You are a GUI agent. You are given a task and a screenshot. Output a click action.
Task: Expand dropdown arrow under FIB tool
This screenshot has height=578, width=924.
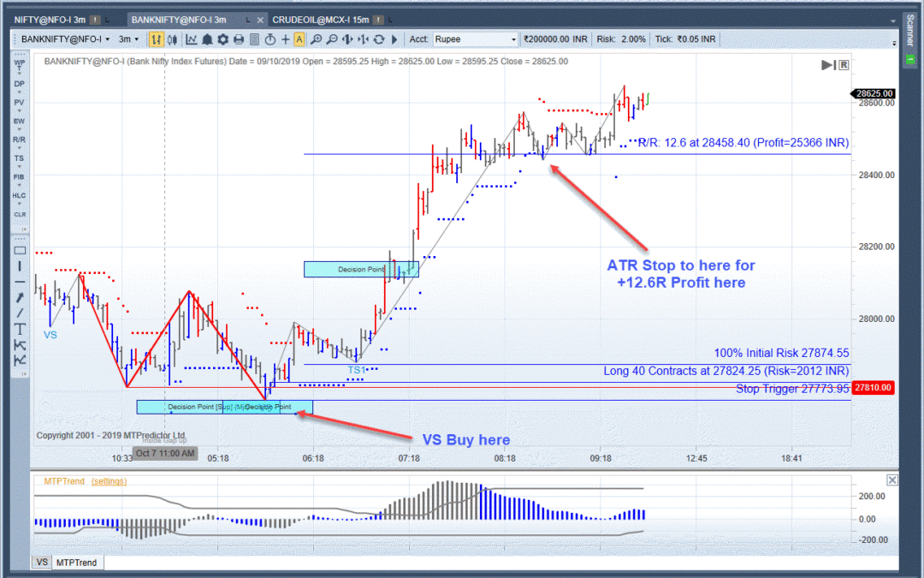20,185
